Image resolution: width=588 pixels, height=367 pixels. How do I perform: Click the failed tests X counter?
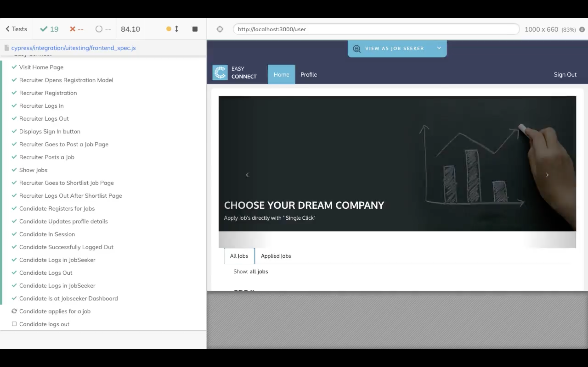(77, 29)
